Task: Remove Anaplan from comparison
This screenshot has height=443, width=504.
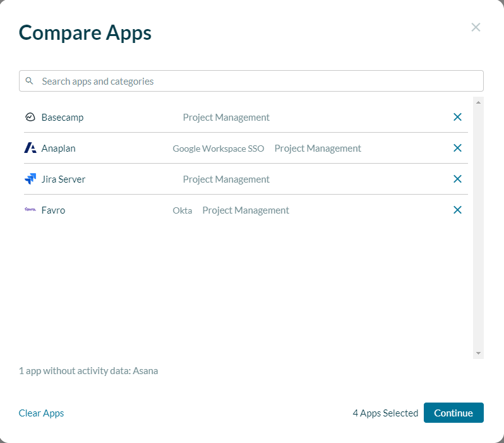Action: coord(457,148)
